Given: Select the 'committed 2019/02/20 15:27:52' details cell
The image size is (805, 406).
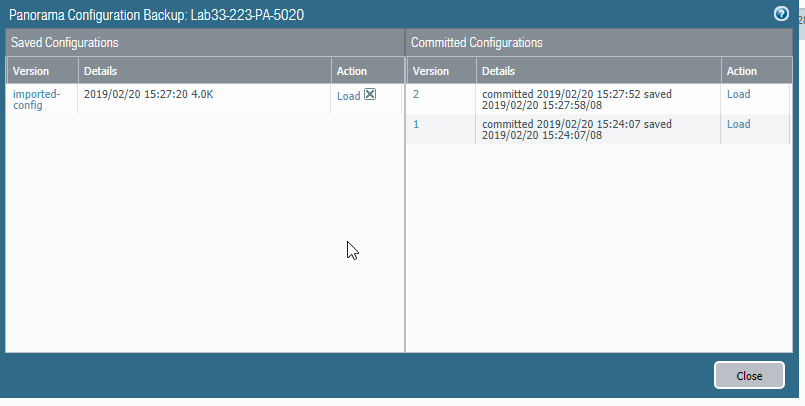Looking at the screenshot, I should coord(598,99).
